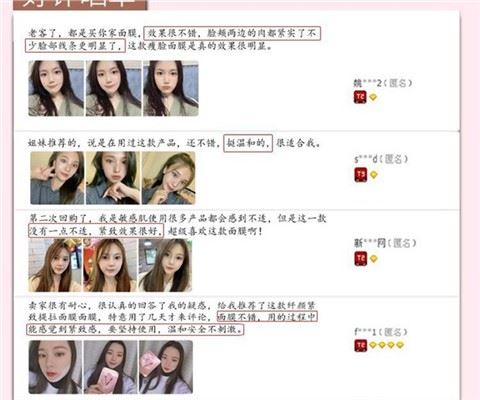The height and width of the screenshot is (400, 480).
Task: Open the third selfie in 新***网's review
Action: coord(165,265)
